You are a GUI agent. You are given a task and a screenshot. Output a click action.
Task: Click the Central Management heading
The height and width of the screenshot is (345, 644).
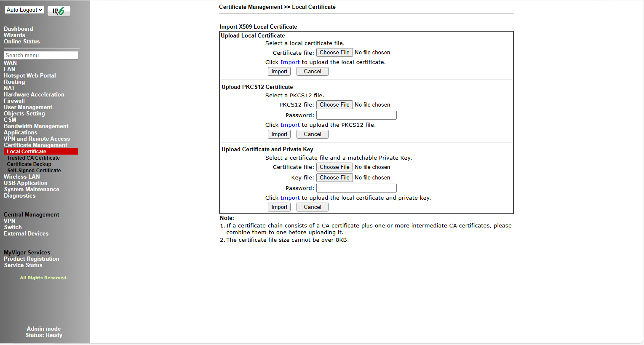pyautogui.click(x=32, y=214)
